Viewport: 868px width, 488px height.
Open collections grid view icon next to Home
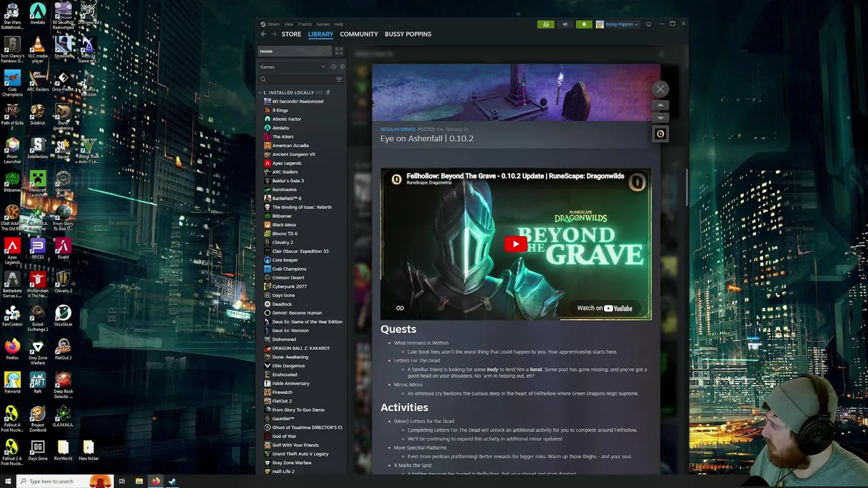[x=339, y=52]
